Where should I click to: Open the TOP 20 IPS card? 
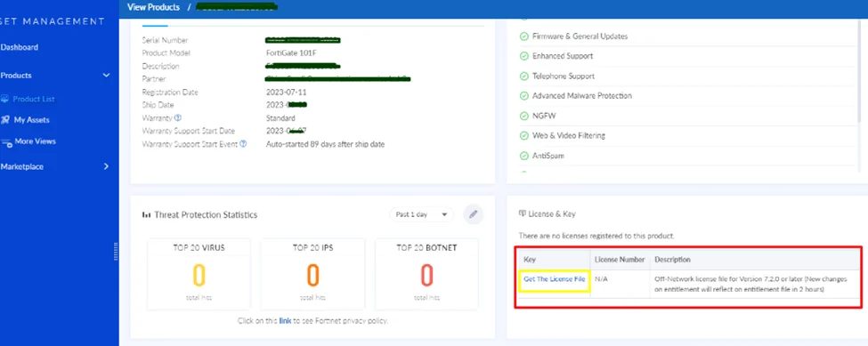pos(312,274)
